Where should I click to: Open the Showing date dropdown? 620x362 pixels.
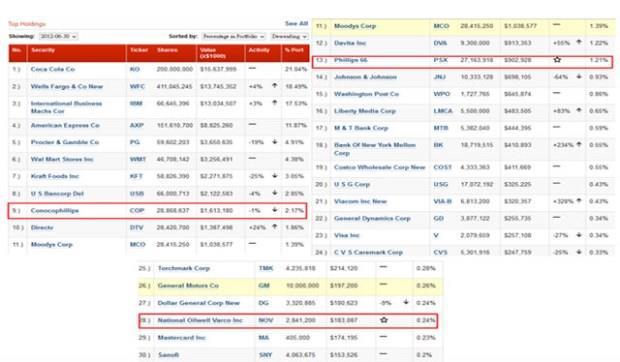(x=58, y=36)
